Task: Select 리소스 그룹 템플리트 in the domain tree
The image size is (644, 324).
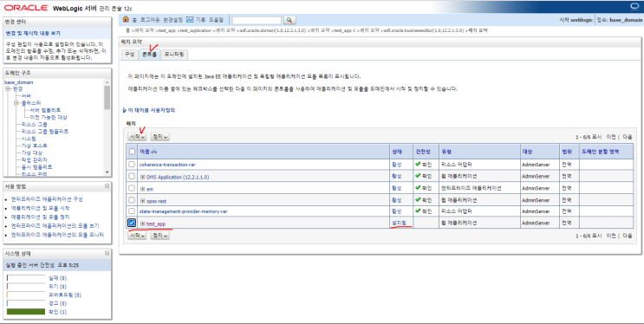Action: tap(45, 132)
